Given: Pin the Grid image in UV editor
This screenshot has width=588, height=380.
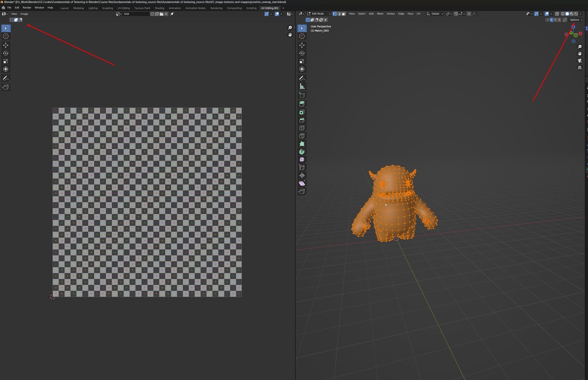Looking at the screenshot, I should click(x=172, y=14).
